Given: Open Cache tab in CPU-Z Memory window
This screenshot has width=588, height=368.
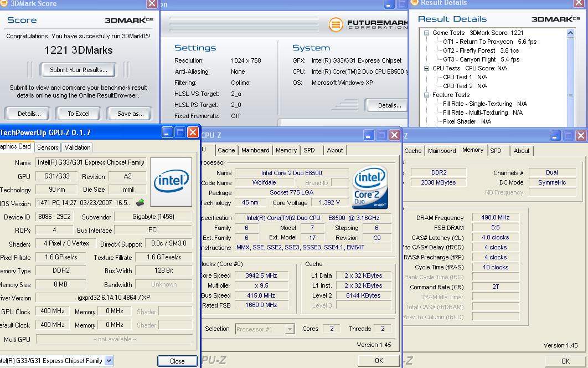Looking at the screenshot, I should (x=413, y=151).
